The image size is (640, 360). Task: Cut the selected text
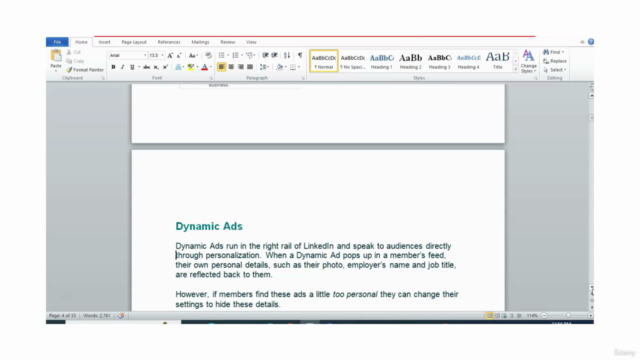74,52
